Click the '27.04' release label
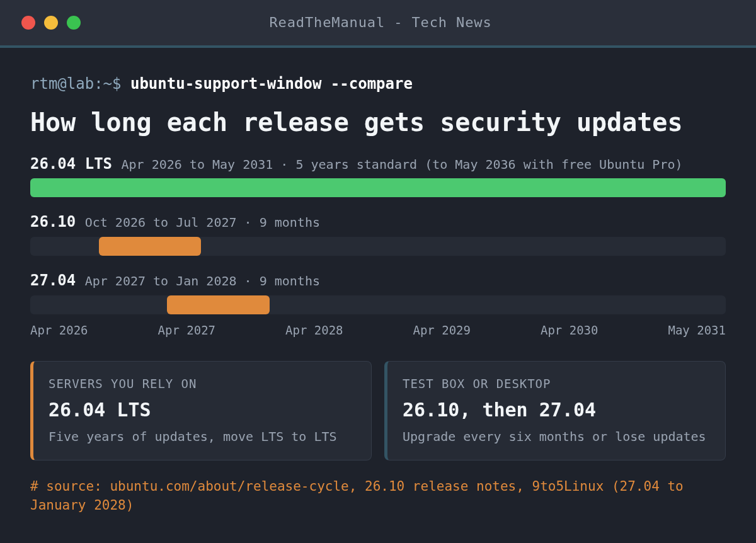 coord(53,280)
